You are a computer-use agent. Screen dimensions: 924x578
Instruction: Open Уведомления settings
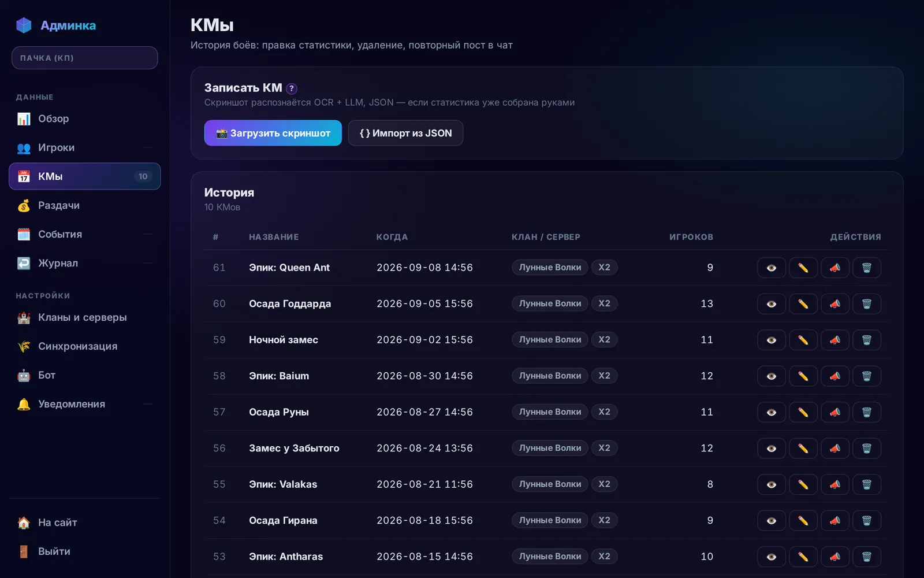pos(85,404)
